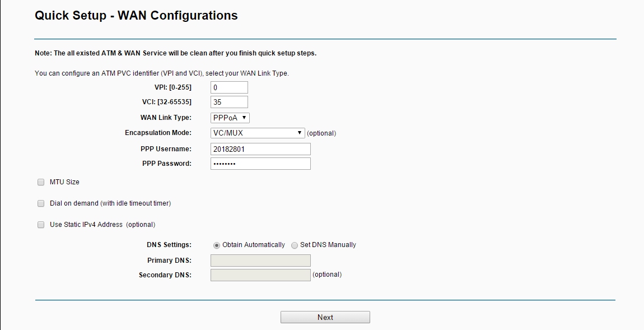
Task: Open the WAN Link Type dropdown
Action: pos(230,118)
